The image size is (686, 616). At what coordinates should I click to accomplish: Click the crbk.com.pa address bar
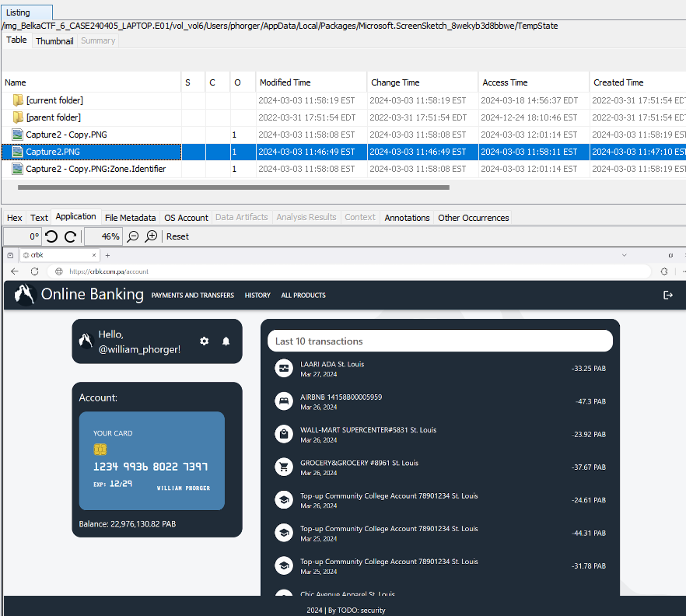[x=350, y=271]
